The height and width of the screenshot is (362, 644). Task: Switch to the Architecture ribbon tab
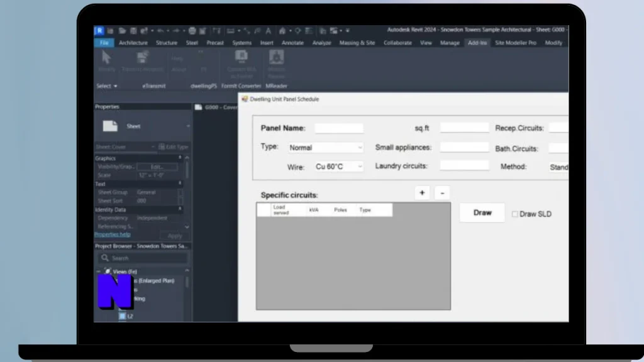tap(133, 43)
